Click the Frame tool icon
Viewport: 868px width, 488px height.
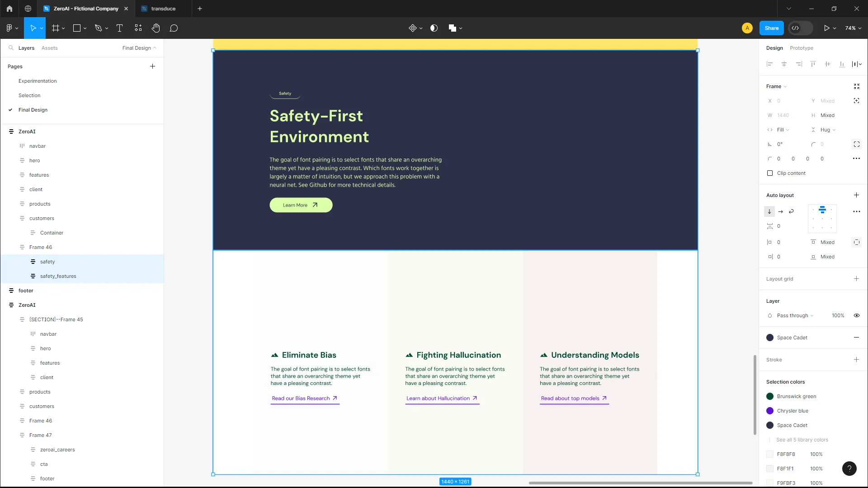coord(56,28)
